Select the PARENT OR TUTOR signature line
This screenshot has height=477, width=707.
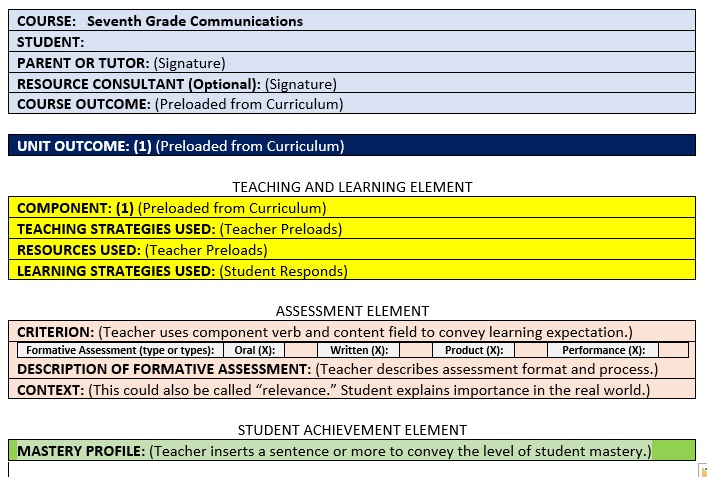click(x=350, y=63)
